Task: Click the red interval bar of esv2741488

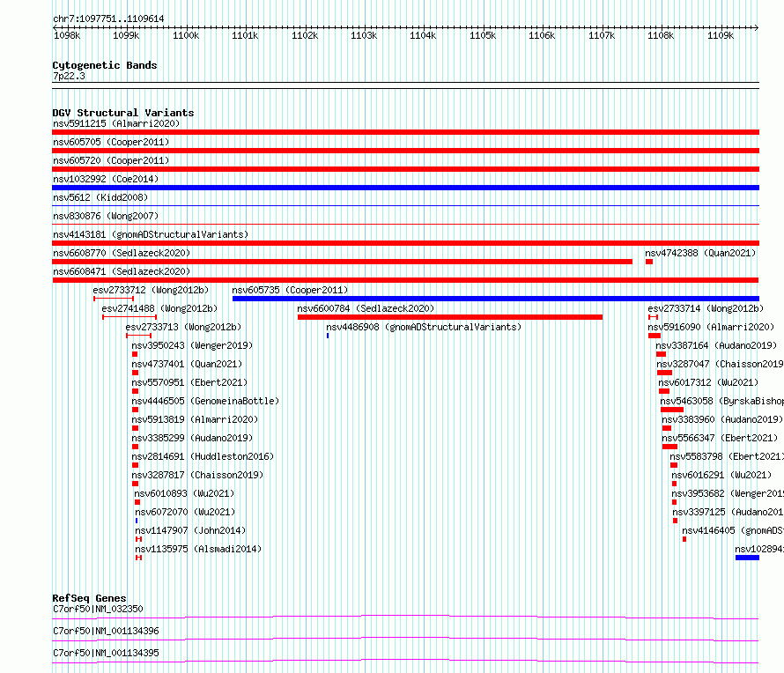Action: point(129,317)
